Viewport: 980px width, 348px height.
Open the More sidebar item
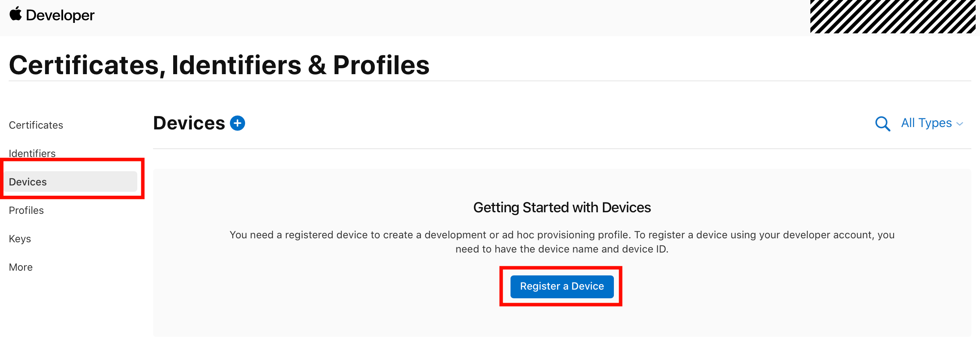click(21, 267)
